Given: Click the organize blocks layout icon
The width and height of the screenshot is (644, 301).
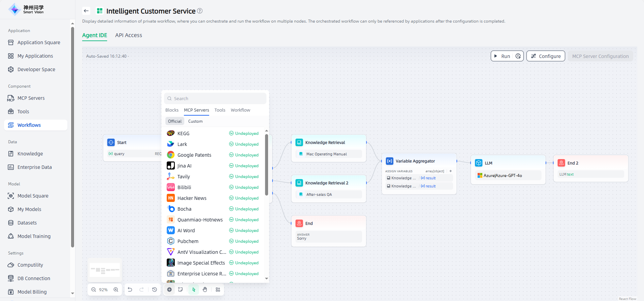Looking at the screenshot, I should (x=218, y=290).
